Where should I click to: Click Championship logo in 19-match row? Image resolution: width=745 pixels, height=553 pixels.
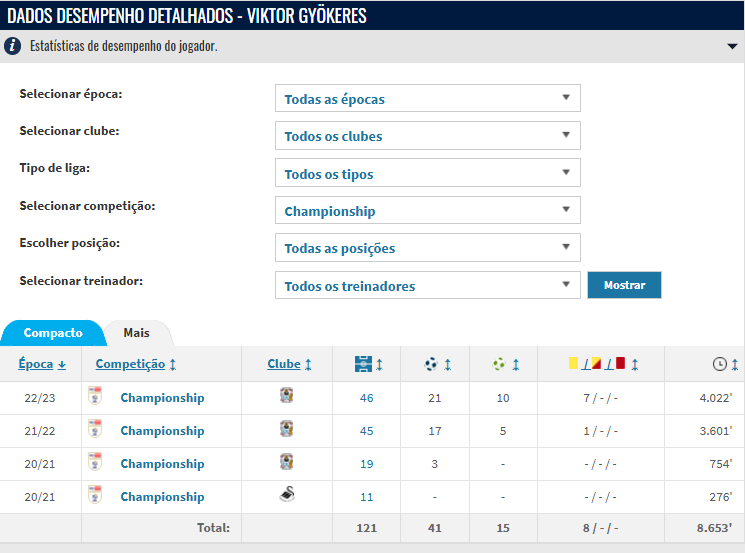tap(95, 462)
